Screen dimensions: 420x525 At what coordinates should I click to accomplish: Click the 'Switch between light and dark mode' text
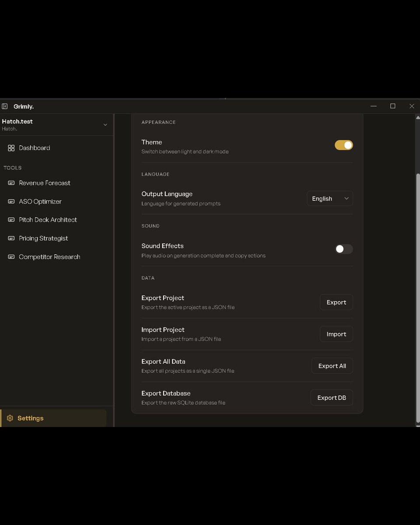click(185, 152)
